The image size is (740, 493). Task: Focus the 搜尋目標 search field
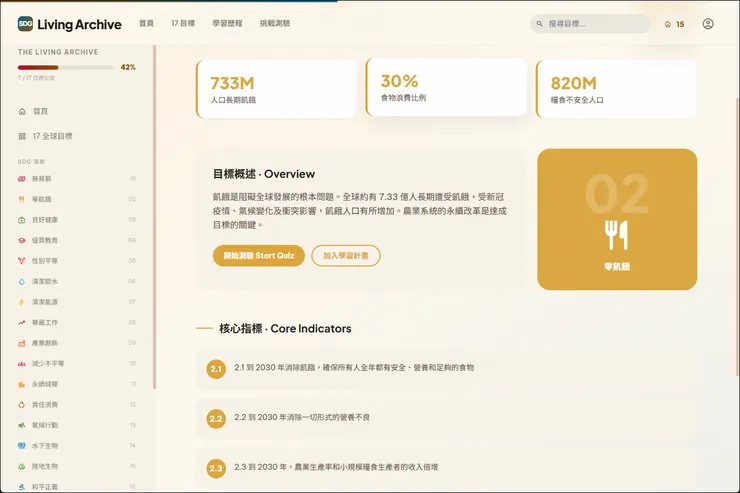(x=590, y=24)
